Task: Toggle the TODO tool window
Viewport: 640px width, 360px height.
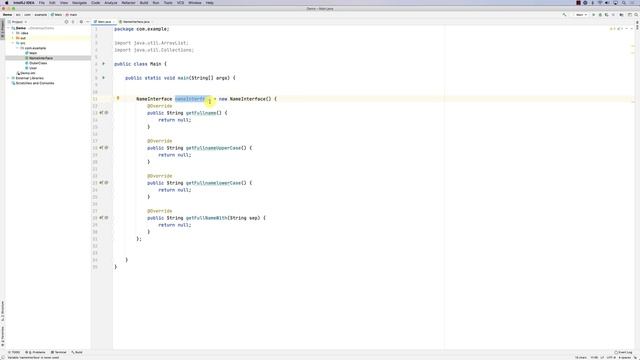Action: coord(14,352)
